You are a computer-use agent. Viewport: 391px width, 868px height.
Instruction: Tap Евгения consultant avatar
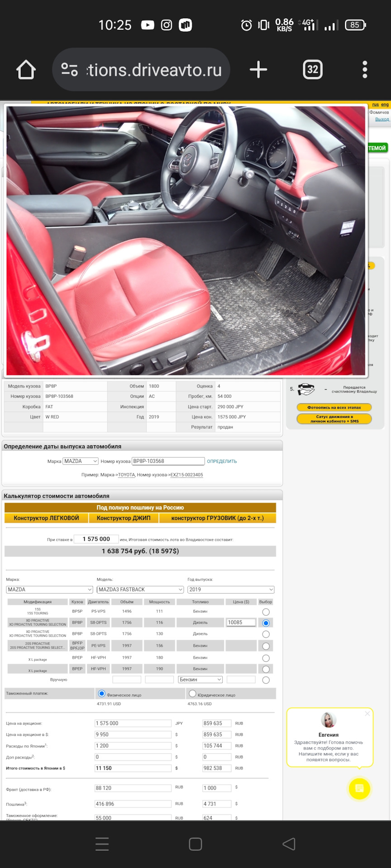[x=329, y=720]
